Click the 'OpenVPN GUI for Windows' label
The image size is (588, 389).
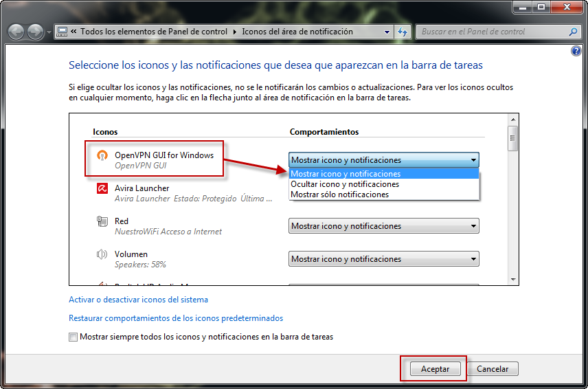pyautogui.click(x=164, y=155)
